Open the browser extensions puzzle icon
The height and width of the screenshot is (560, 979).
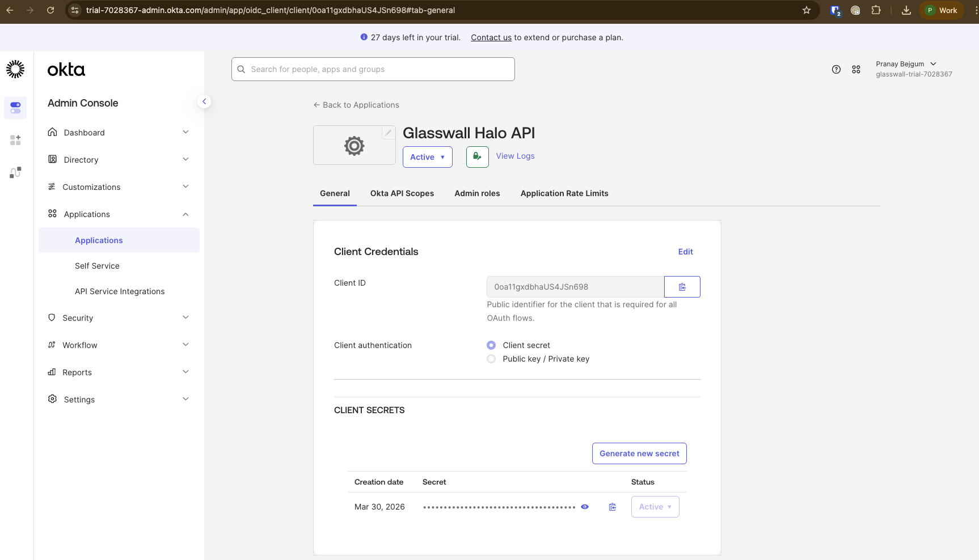coord(876,10)
